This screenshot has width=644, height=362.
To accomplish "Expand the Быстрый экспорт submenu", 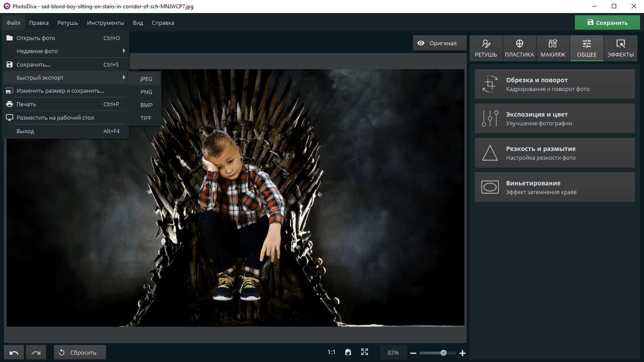I will pos(65,77).
